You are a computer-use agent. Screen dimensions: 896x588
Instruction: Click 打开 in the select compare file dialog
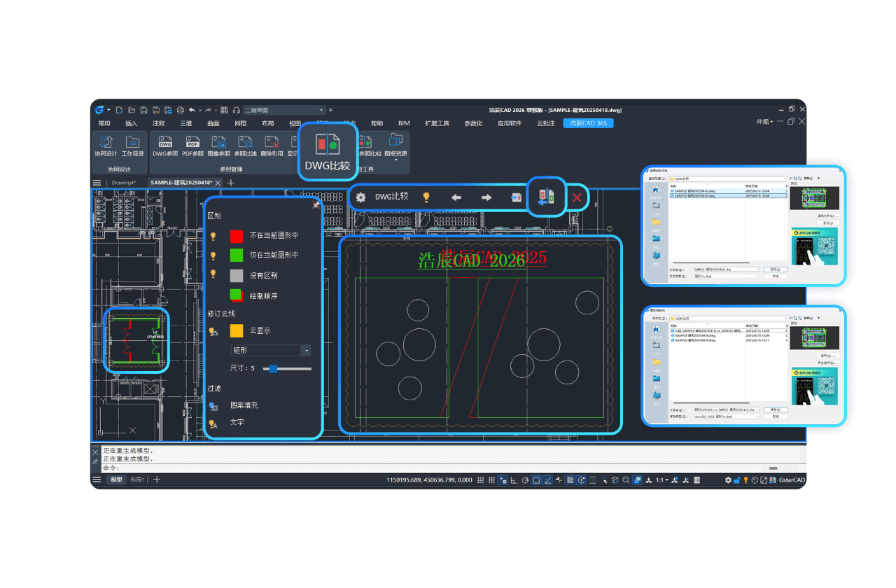click(776, 269)
